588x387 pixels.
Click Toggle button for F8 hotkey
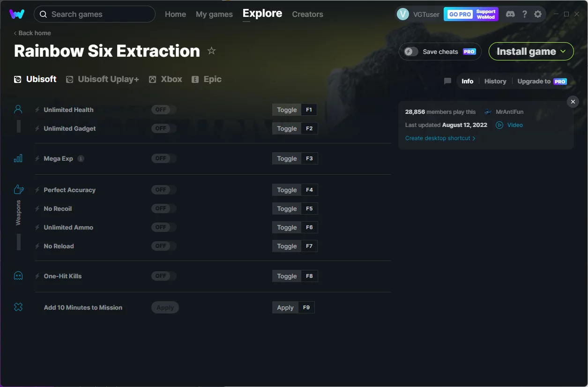(287, 276)
